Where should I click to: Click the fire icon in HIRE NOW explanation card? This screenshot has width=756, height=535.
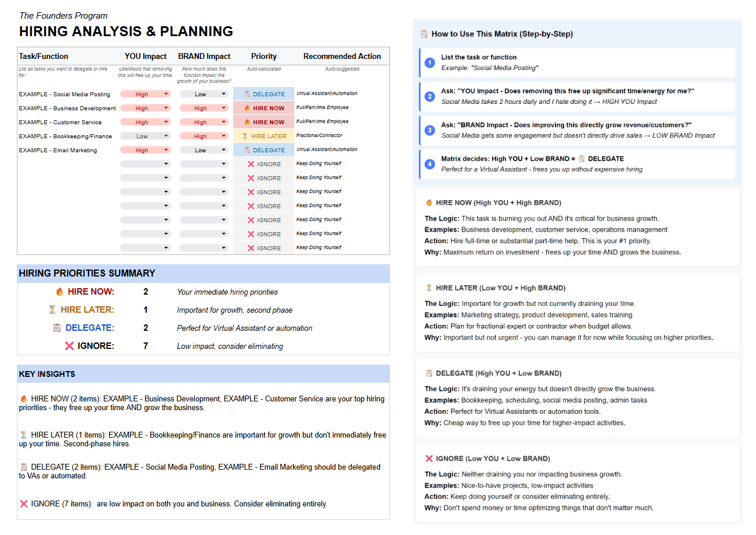(x=429, y=203)
